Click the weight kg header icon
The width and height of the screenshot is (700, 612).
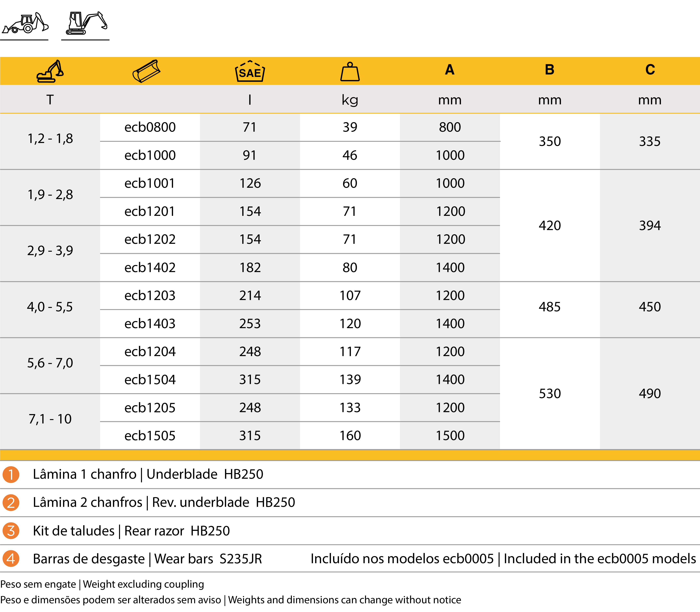(x=350, y=71)
